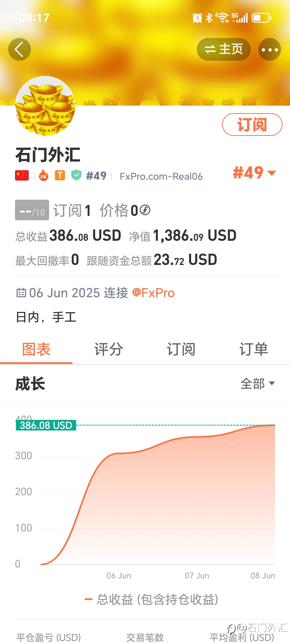Tap the back arrow icon
The image size is (290, 644).
tap(20, 49)
